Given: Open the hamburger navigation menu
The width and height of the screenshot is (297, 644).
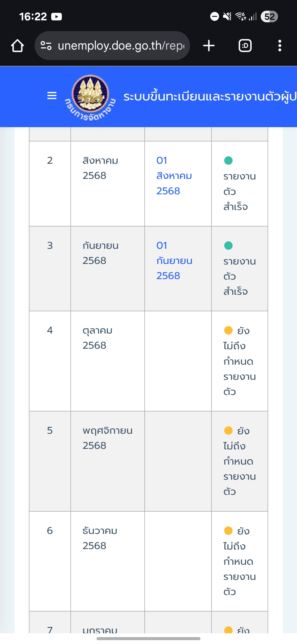Looking at the screenshot, I should [52, 96].
